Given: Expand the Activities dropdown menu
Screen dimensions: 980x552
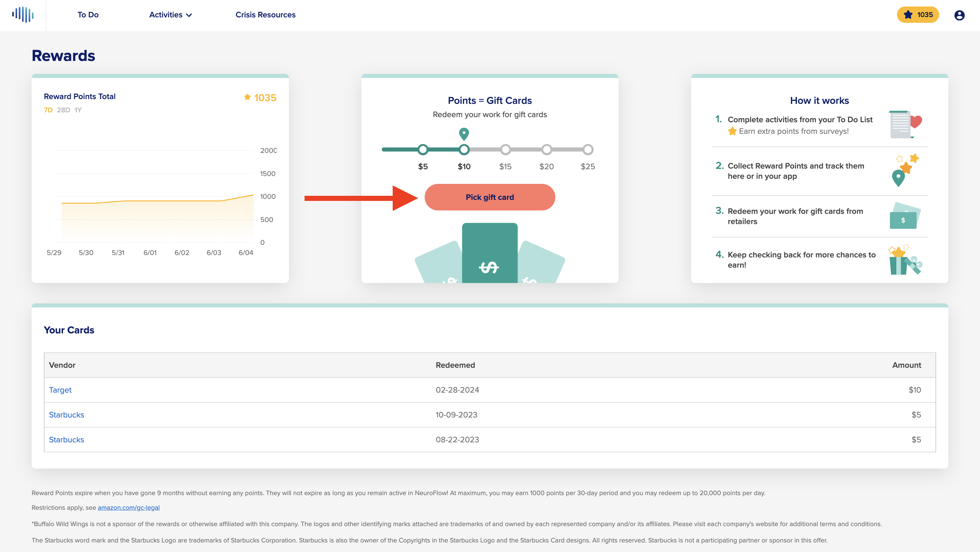Looking at the screenshot, I should (x=170, y=15).
